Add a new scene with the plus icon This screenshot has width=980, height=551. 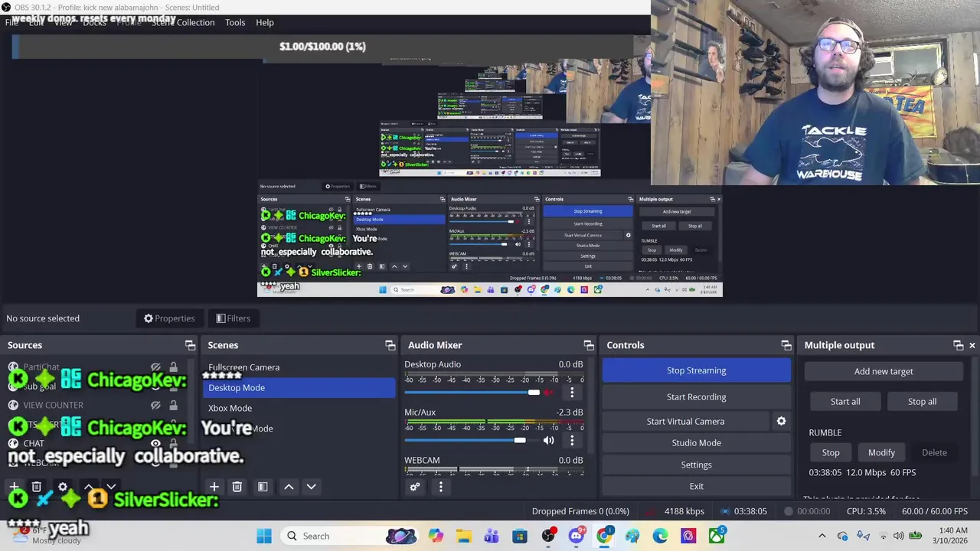tap(214, 487)
